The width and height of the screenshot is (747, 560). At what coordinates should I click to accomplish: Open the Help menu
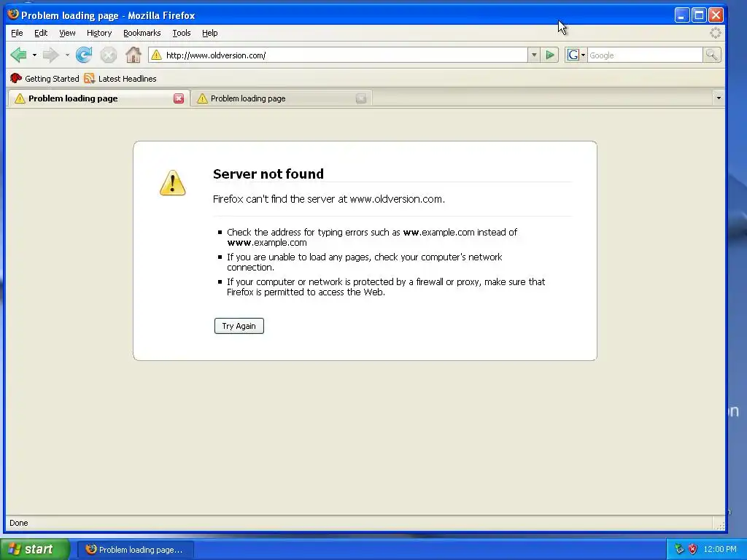tap(209, 33)
